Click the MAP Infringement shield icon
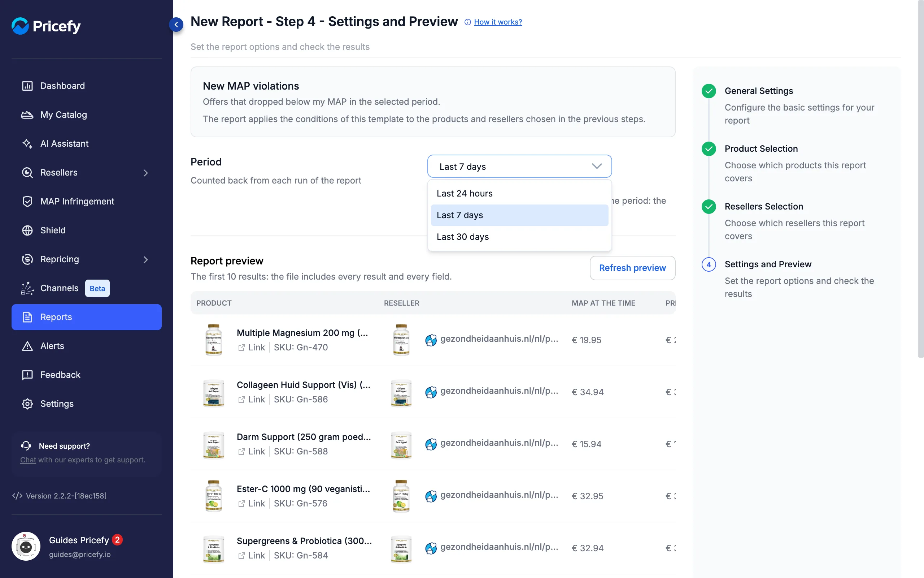This screenshot has height=578, width=924. (27, 202)
